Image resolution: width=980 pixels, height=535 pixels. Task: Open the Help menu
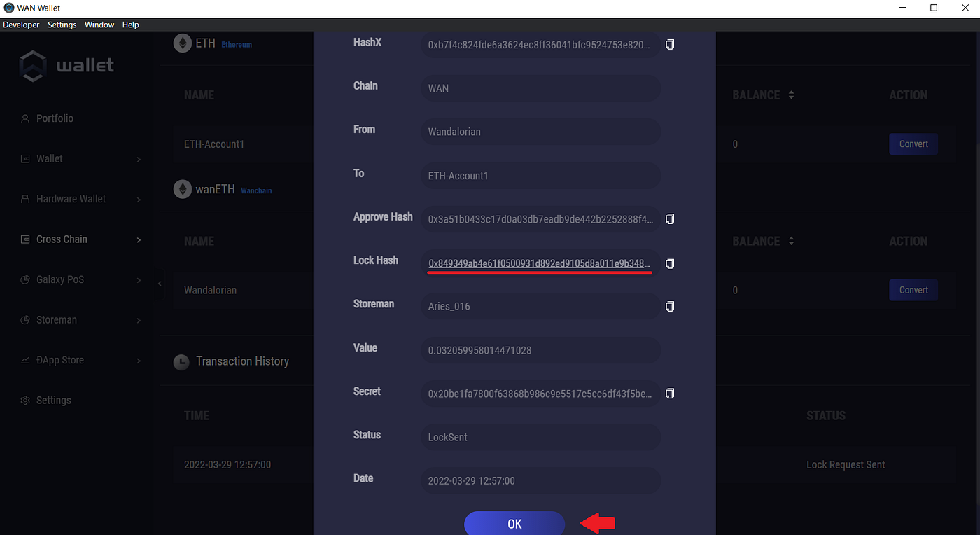tap(131, 25)
